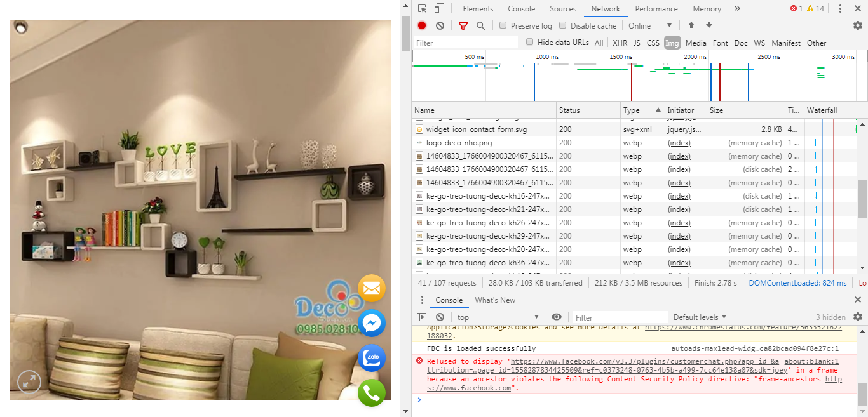868x417 pixels.
Task: Open the network search magnifier
Action: point(480,25)
